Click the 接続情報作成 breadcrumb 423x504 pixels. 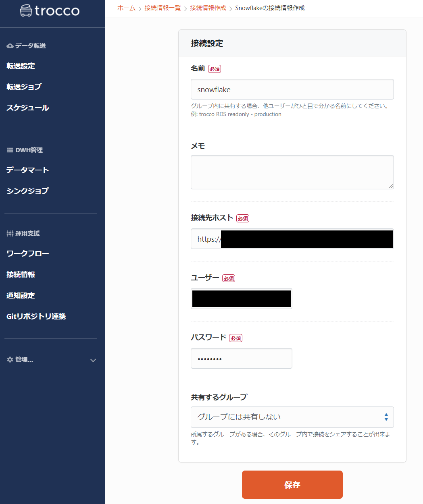[208, 7]
